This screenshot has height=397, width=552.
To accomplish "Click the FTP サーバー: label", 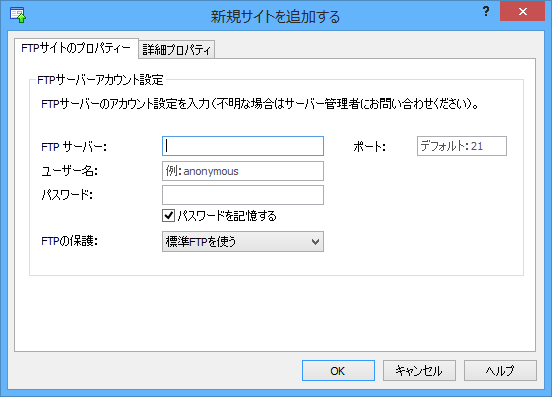I will (74, 146).
